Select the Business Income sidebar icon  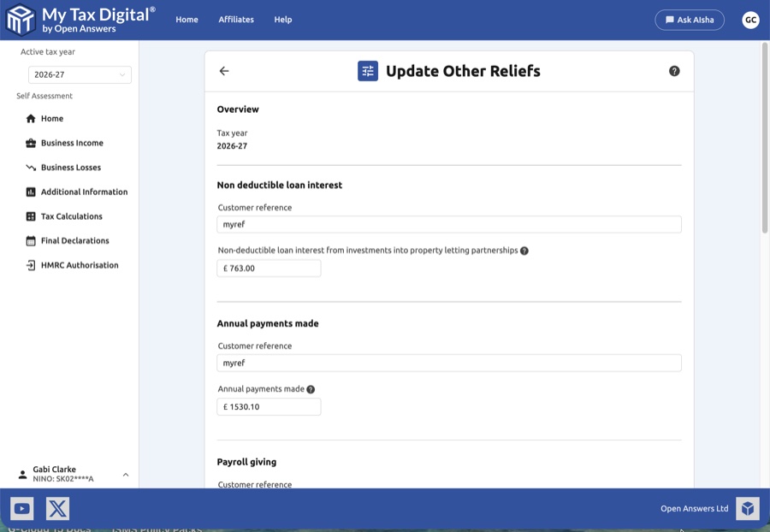tap(30, 143)
